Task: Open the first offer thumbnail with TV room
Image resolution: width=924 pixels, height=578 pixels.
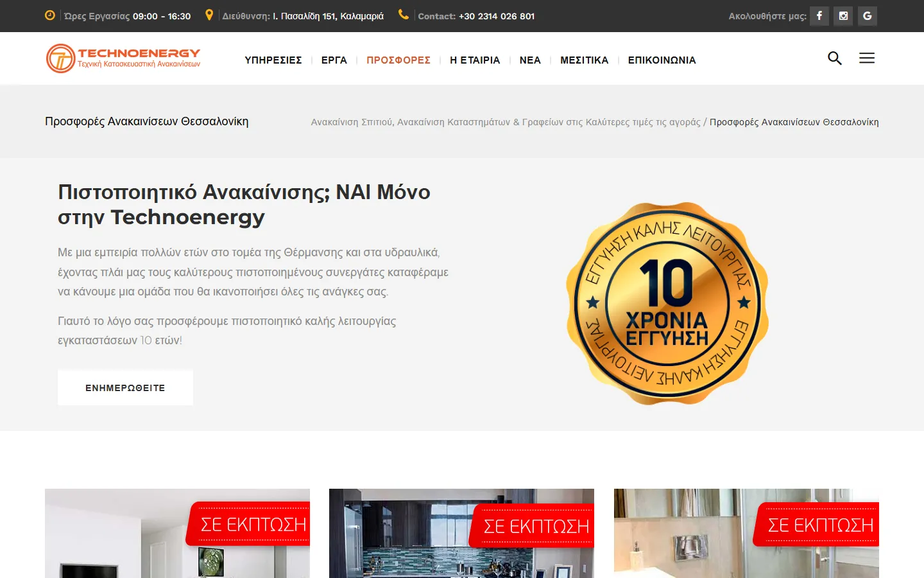Action: (177, 533)
